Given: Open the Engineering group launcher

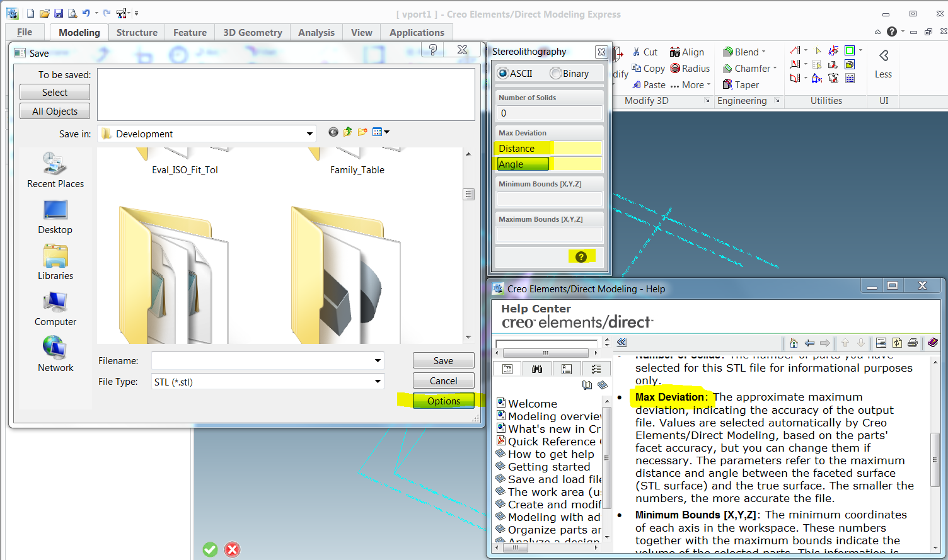Looking at the screenshot, I should pos(777,101).
